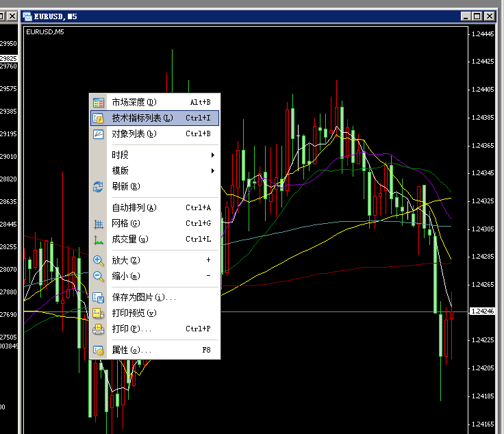Minimize the EURUSD,M5 chart window
This screenshot has height=434, width=504.
click(x=466, y=16)
